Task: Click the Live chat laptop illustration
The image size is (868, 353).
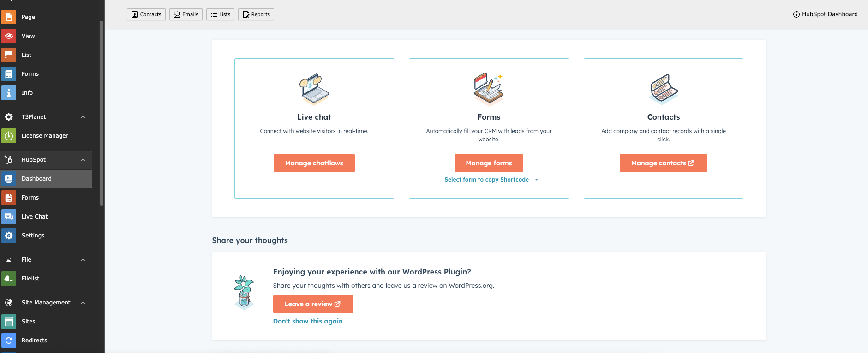Action: click(314, 89)
